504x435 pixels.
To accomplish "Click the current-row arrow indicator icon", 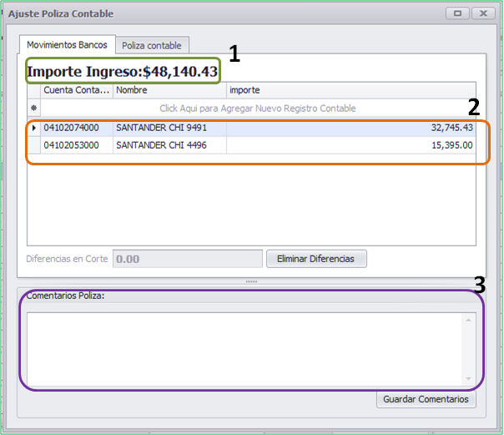I will [x=33, y=128].
